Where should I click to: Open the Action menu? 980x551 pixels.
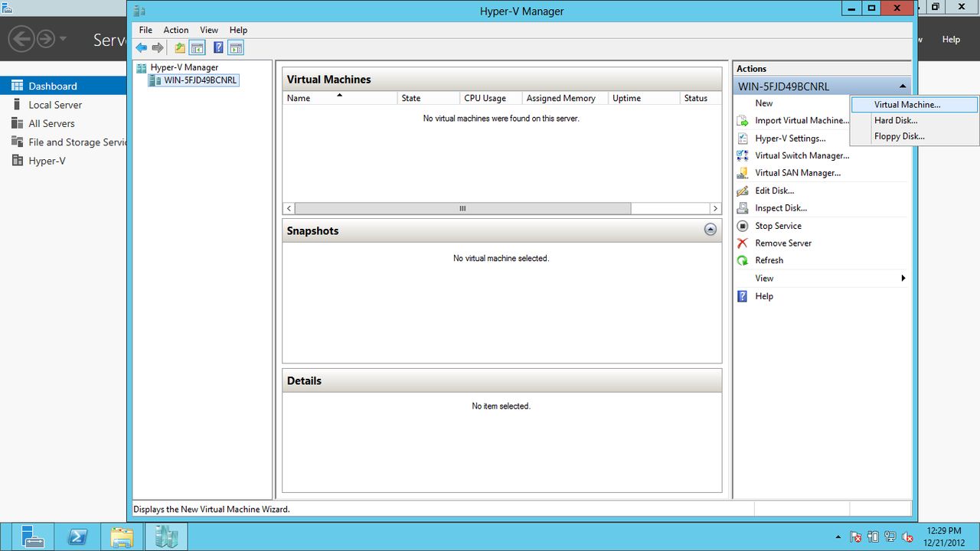tap(176, 30)
